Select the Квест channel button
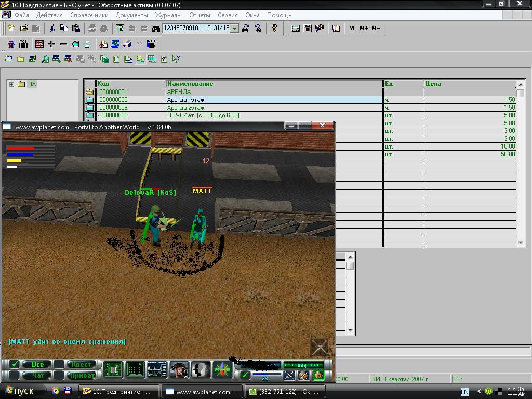The height and width of the screenshot is (399, 532). point(82,364)
